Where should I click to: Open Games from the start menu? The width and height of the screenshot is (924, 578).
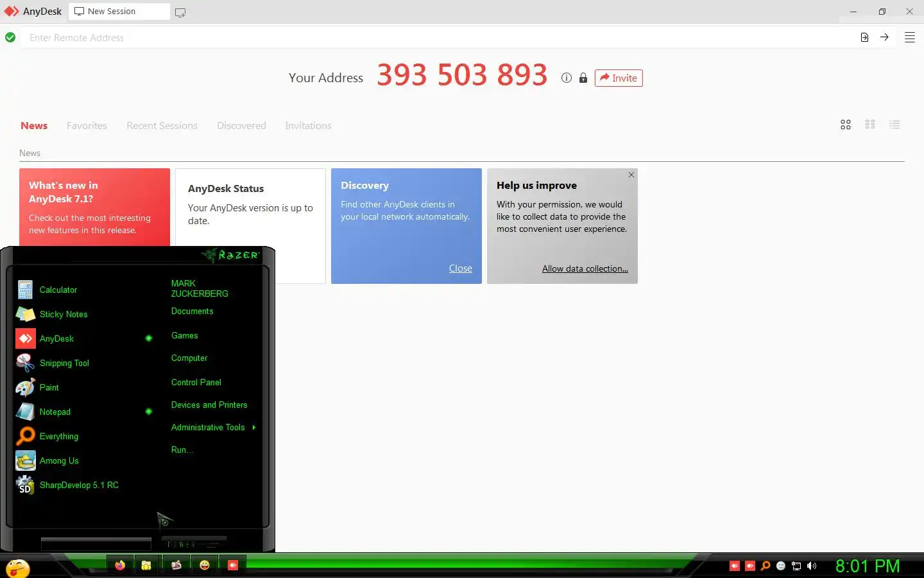point(185,336)
